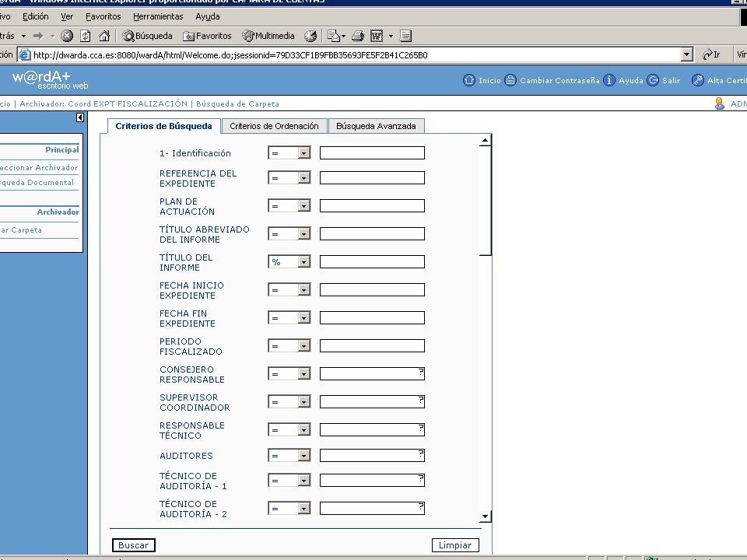Collapse the left sidebar with arrow icon
This screenshot has height=560, width=747.
[80, 117]
